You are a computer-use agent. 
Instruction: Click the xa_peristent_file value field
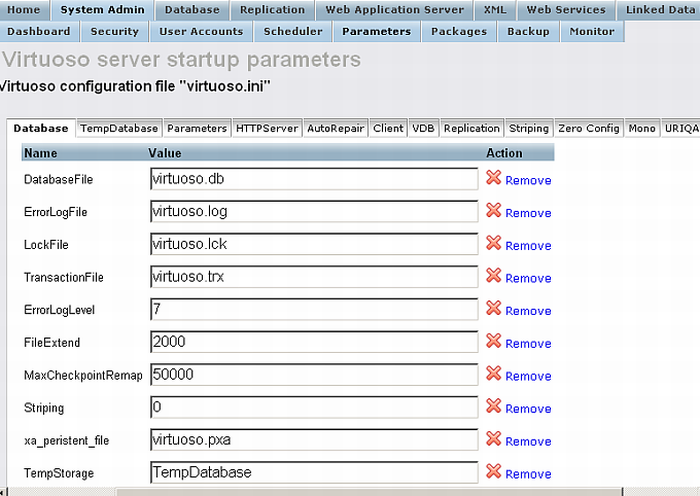(x=314, y=440)
